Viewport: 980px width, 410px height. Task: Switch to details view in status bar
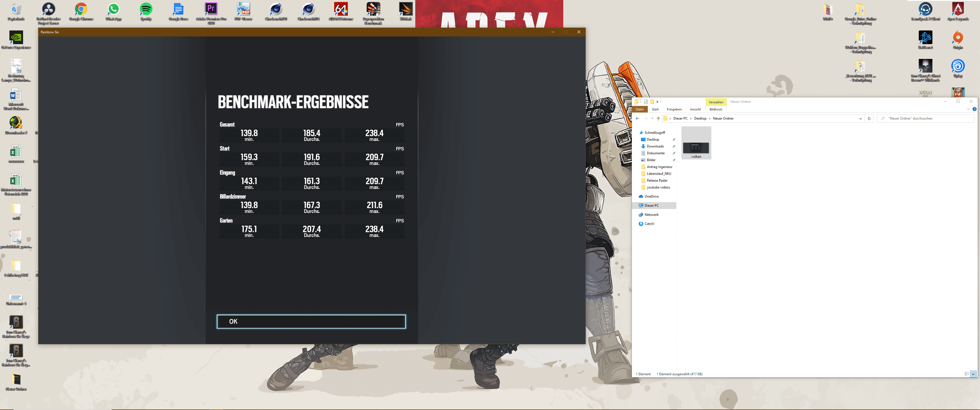pyautogui.click(x=967, y=374)
